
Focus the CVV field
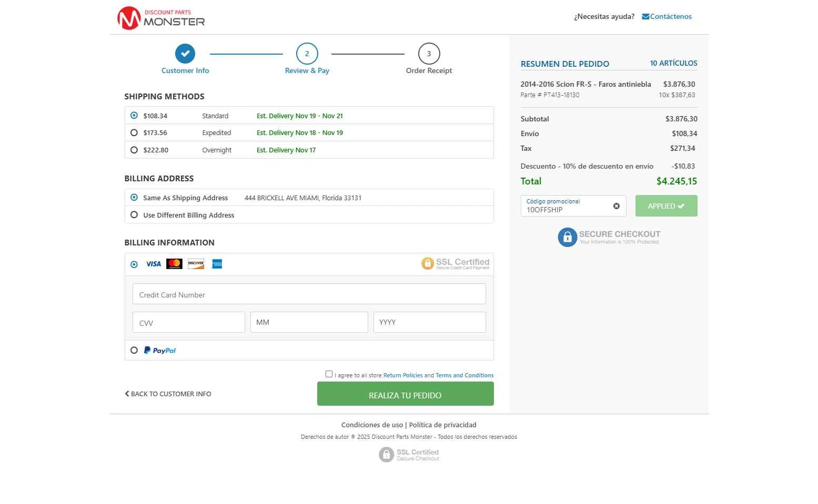(x=189, y=322)
